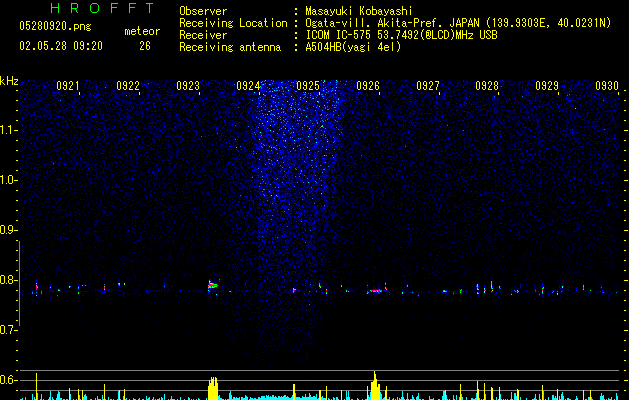Click the 0.9 frequency axis label
629x400 pixels.
[8, 230]
